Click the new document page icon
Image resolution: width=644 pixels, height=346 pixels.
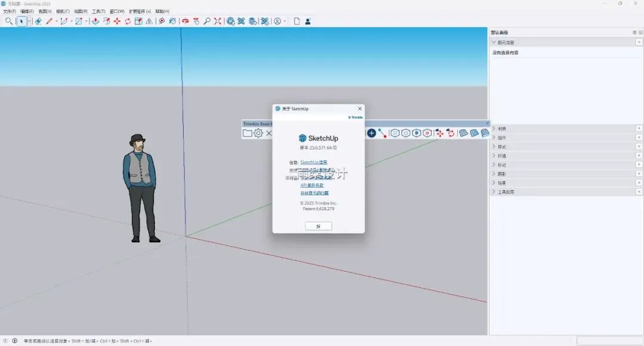[297, 21]
